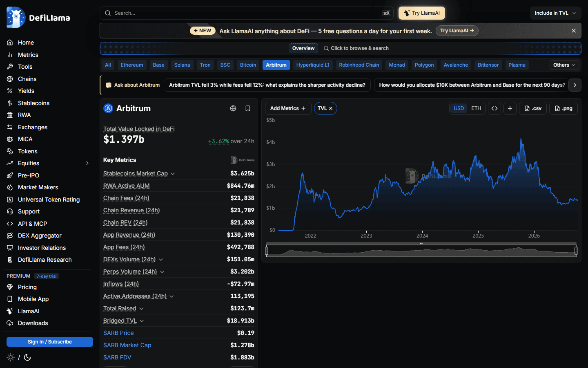588x368 pixels.
Task: Open the embed chart code icon
Action: coord(494,108)
